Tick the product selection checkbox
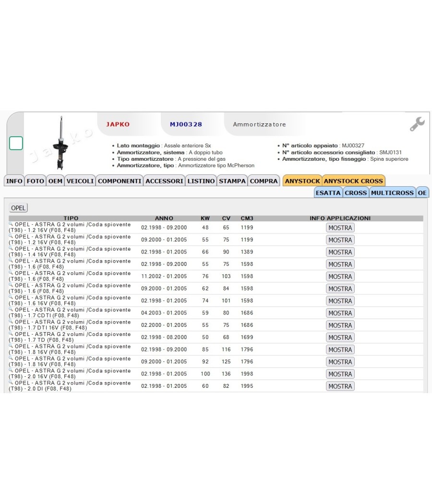The width and height of the screenshot is (432, 504). pos(16,143)
